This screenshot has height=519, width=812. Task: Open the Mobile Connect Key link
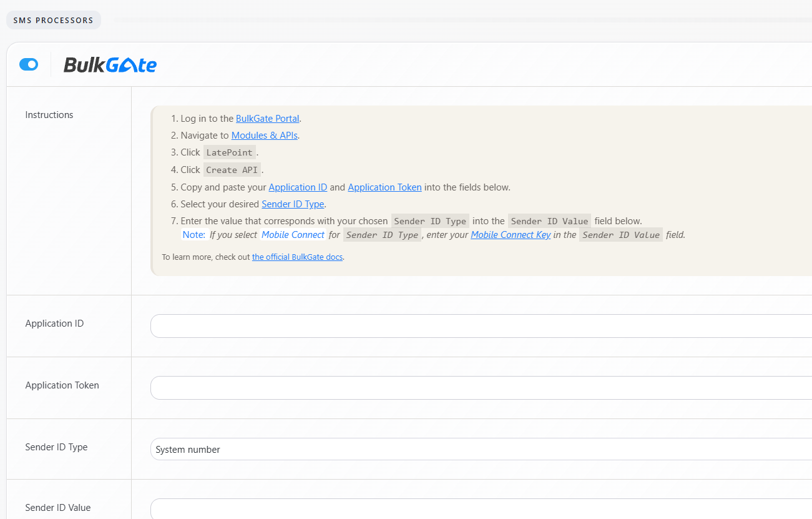[511, 235]
